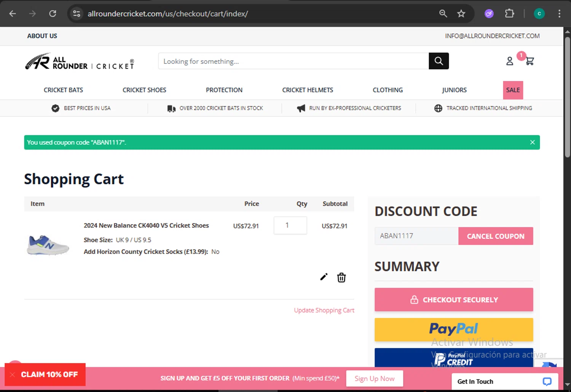This screenshot has height=392, width=571.
Task: Focus the Looking for something search field
Action: (293, 61)
